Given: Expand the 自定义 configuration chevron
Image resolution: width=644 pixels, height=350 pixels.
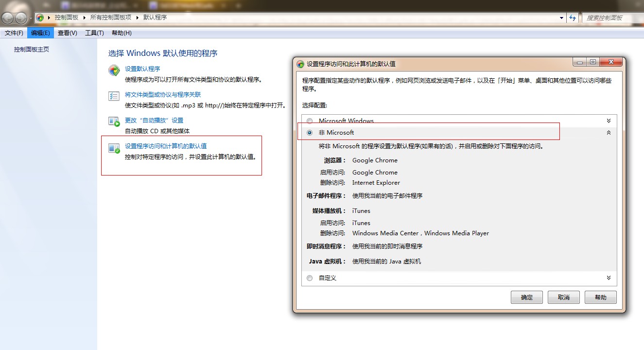Looking at the screenshot, I should (609, 278).
